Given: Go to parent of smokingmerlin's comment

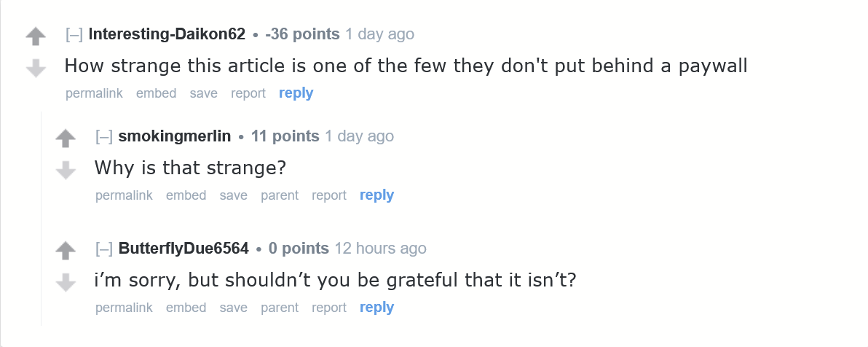Looking at the screenshot, I should (280, 195).
